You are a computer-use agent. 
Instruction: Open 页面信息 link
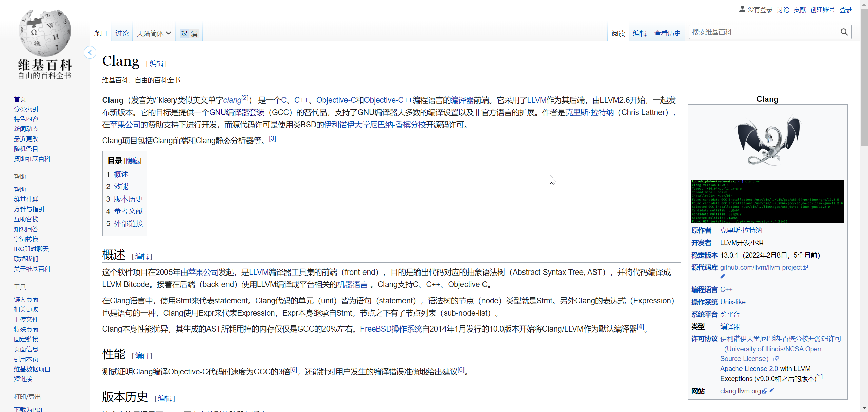click(x=26, y=349)
